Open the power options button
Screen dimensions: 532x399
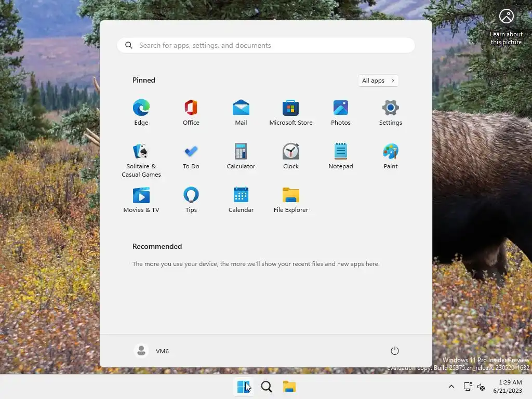point(395,351)
